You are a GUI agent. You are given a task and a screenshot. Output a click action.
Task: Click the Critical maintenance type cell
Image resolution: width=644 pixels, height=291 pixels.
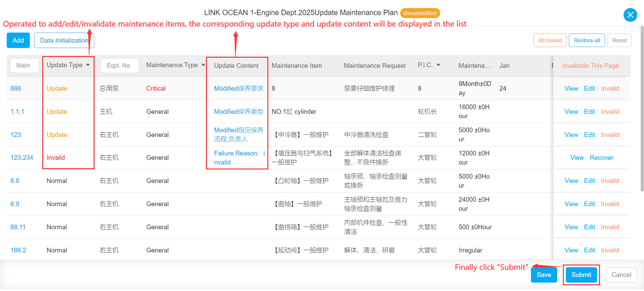tap(156, 89)
